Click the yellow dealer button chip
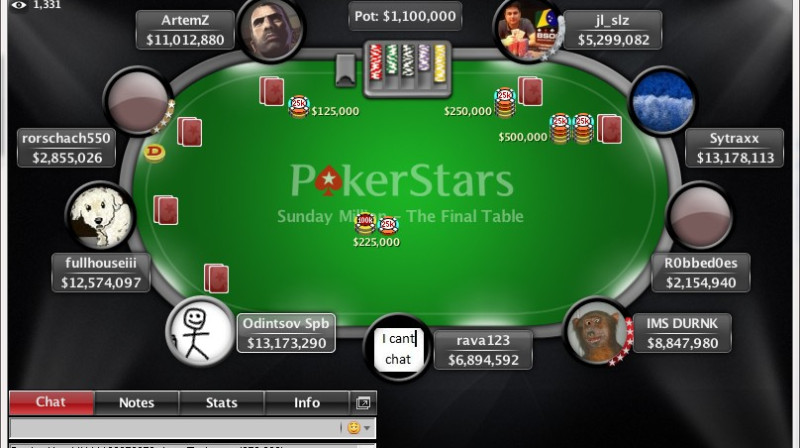The image size is (800, 448). tap(154, 152)
